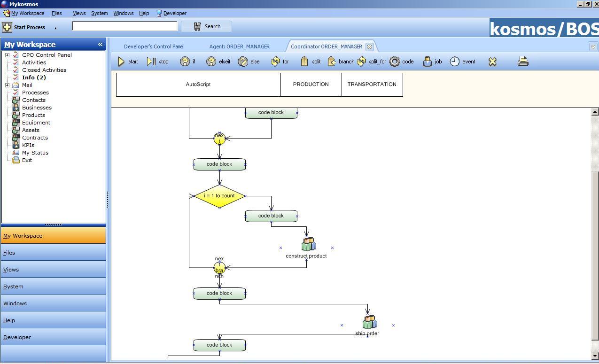
Task: Open Processes in workspace tree
Action: click(x=35, y=93)
